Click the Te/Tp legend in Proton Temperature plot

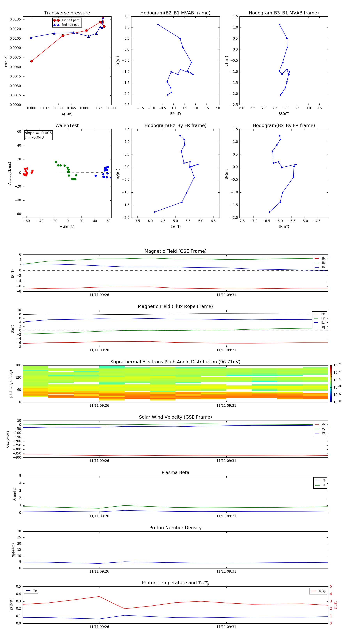[x=318, y=591]
